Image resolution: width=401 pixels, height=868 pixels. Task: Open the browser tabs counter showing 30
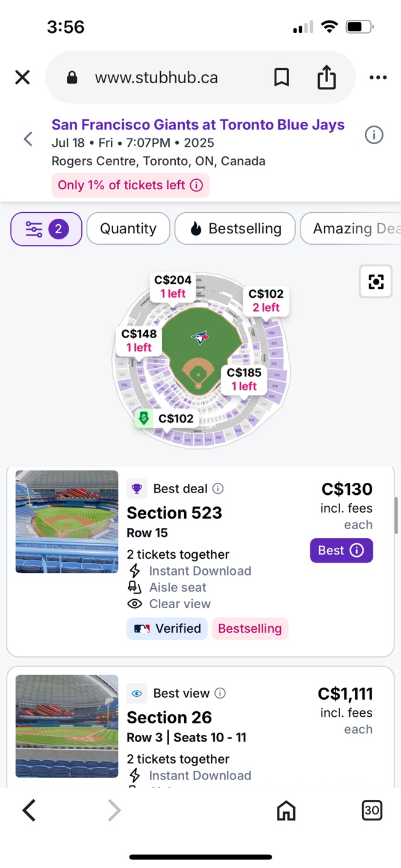pyautogui.click(x=372, y=811)
